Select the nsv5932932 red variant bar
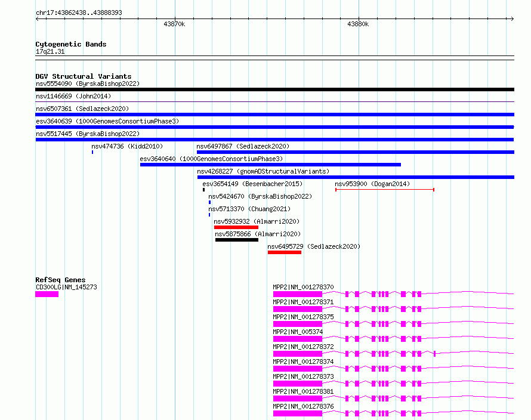 236,227
